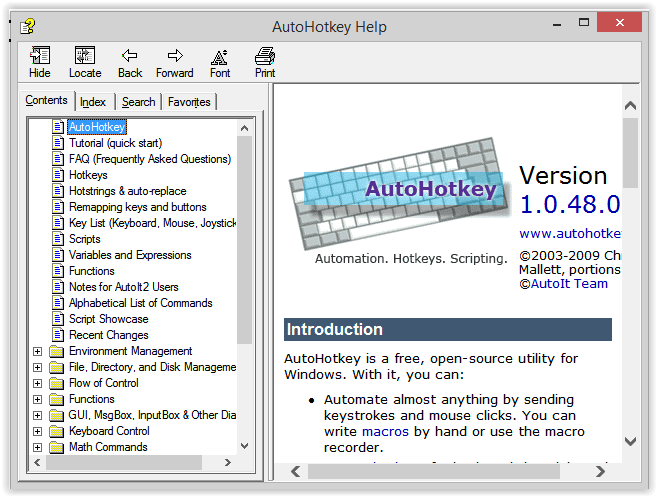This screenshot has height=497, width=657.
Task: Click the Locate toolbar icon
Action: click(85, 56)
